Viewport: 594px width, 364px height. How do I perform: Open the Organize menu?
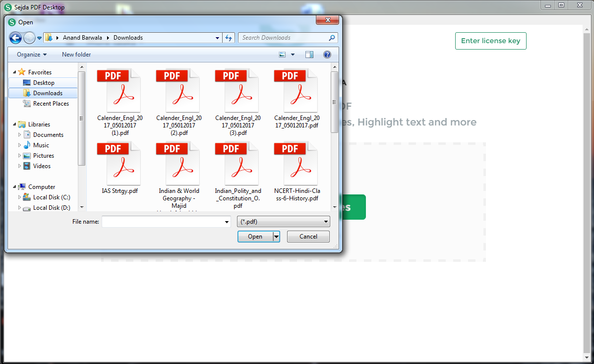32,55
